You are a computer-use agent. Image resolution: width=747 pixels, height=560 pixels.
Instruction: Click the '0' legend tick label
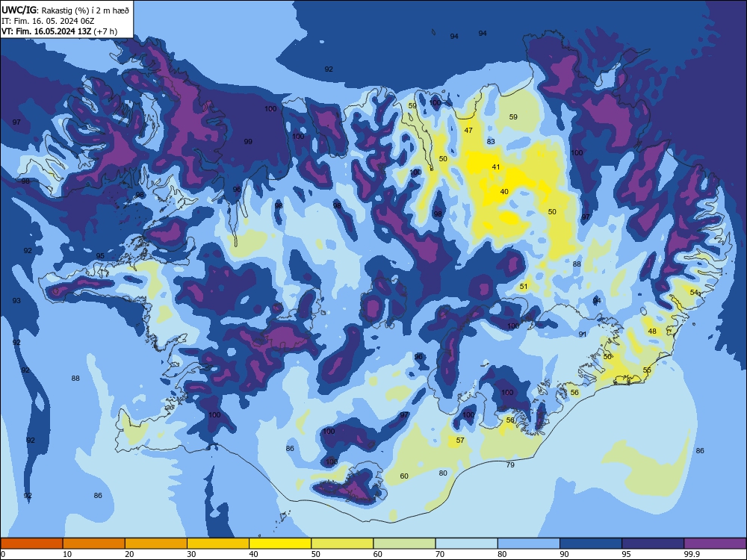click(x=3, y=554)
